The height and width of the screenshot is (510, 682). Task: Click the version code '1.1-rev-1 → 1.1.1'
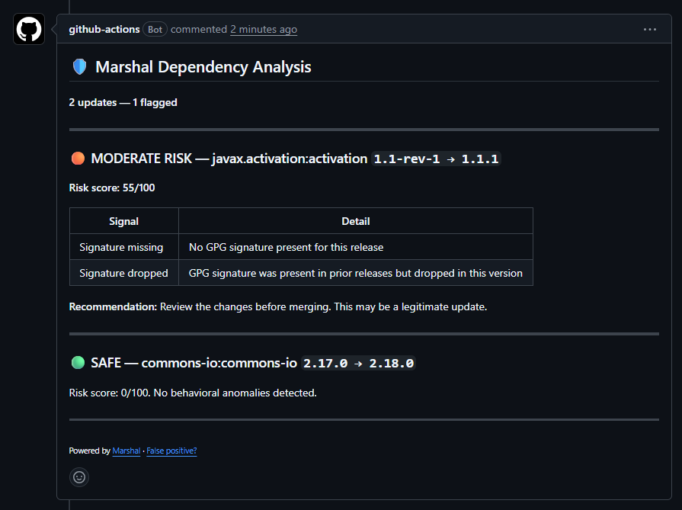[x=436, y=159]
